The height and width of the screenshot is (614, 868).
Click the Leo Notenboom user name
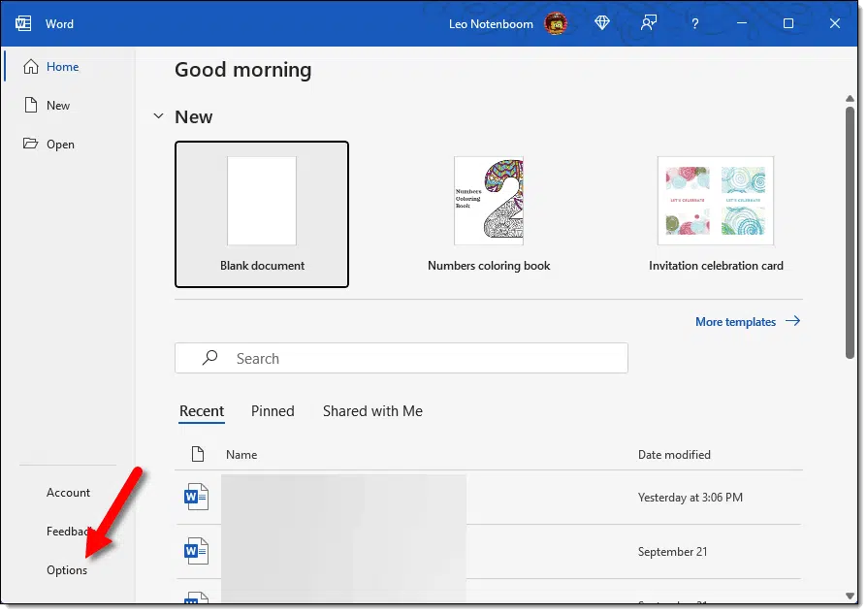click(x=491, y=24)
